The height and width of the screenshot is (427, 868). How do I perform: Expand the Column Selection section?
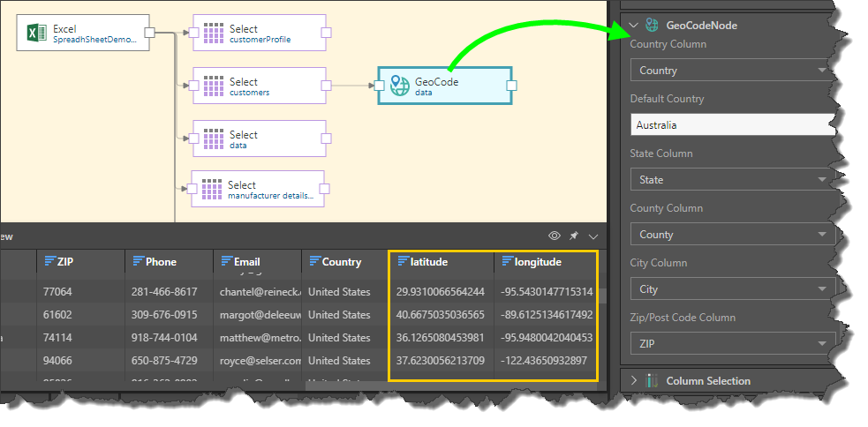633,381
